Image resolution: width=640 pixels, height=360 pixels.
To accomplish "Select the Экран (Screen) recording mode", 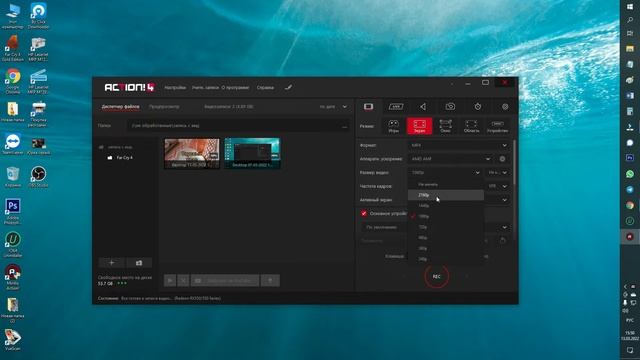I will 420,126.
